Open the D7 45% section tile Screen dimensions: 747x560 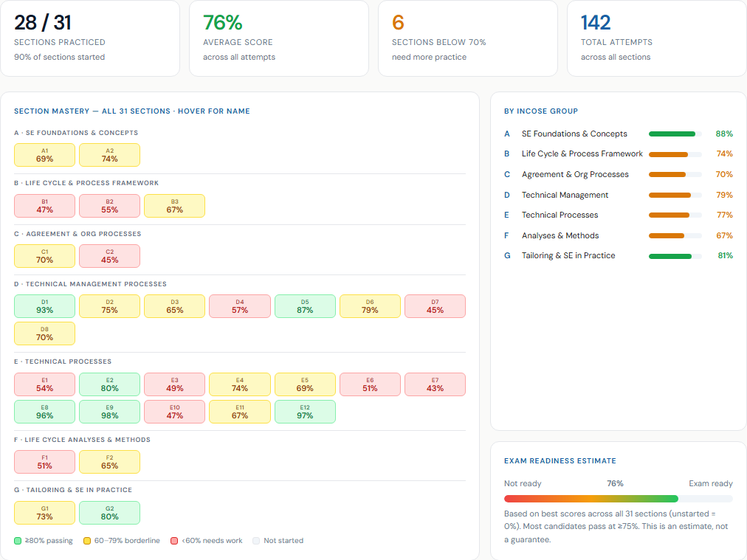[x=435, y=306]
